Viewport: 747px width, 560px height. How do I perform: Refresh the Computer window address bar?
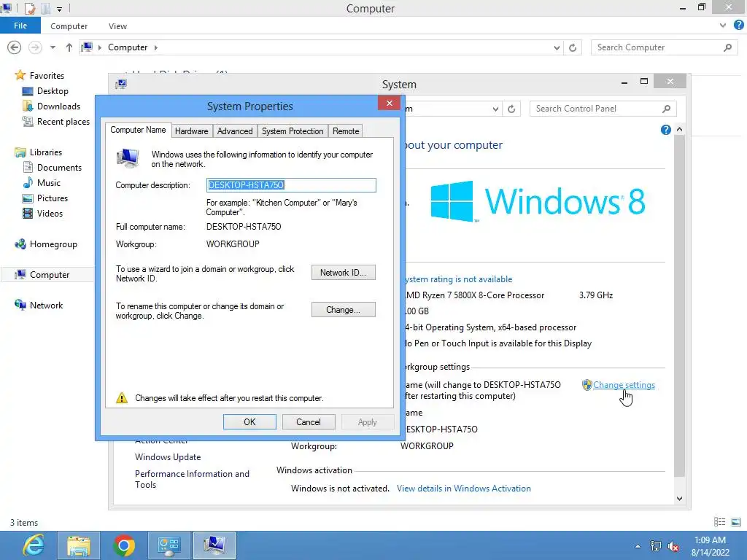tap(573, 47)
